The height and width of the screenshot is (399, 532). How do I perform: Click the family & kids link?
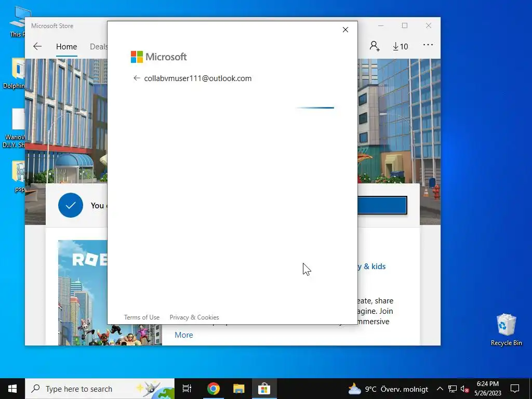(371, 267)
